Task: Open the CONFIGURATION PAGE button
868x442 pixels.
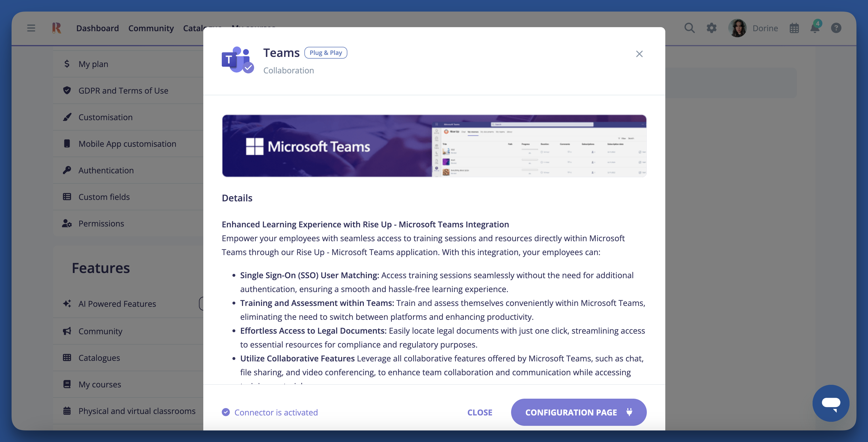Action: coord(579,412)
